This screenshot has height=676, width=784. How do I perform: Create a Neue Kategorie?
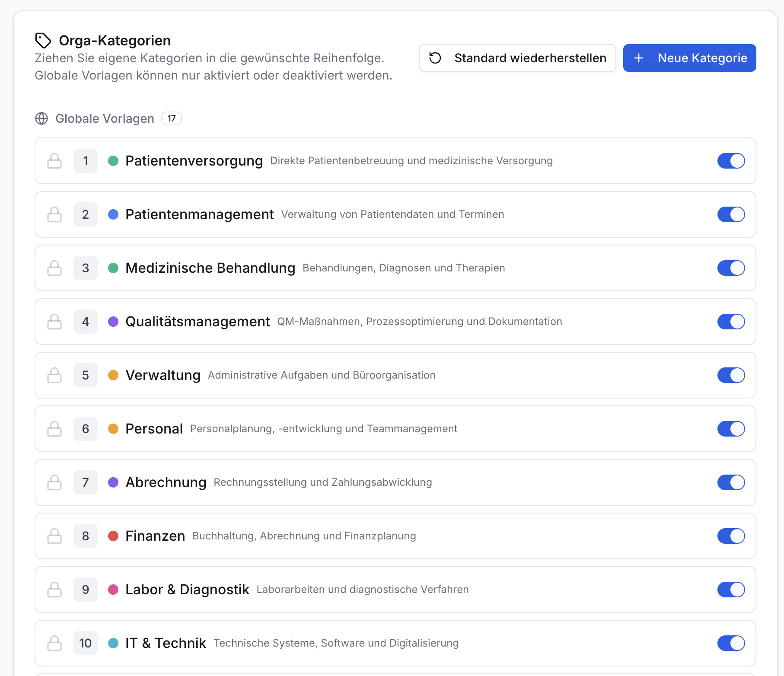[690, 58]
